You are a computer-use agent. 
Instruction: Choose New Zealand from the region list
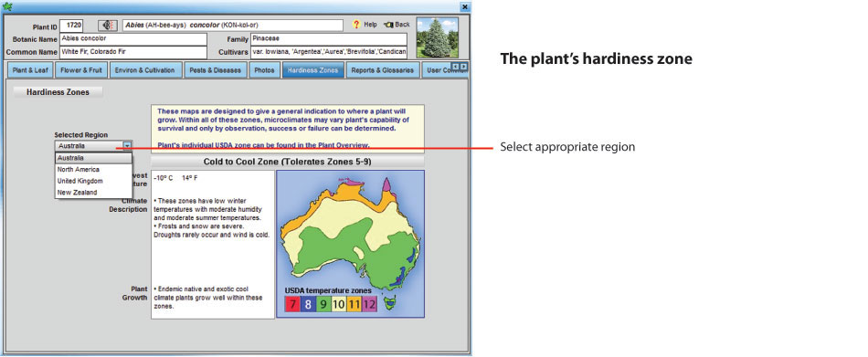pos(93,193)
